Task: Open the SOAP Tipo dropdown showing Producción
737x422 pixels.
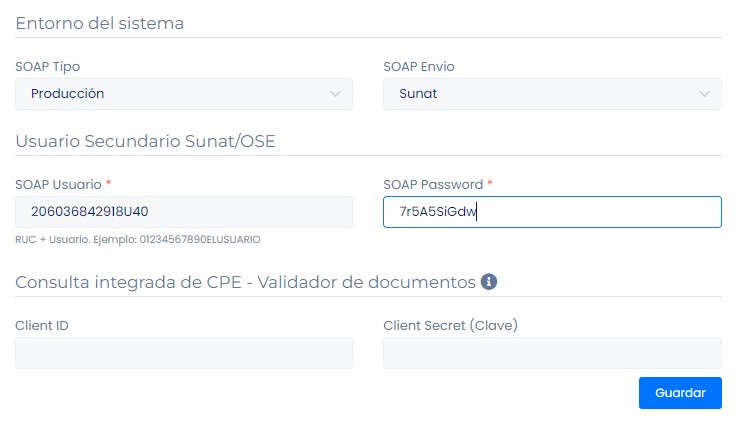Action: click(183, 94)
